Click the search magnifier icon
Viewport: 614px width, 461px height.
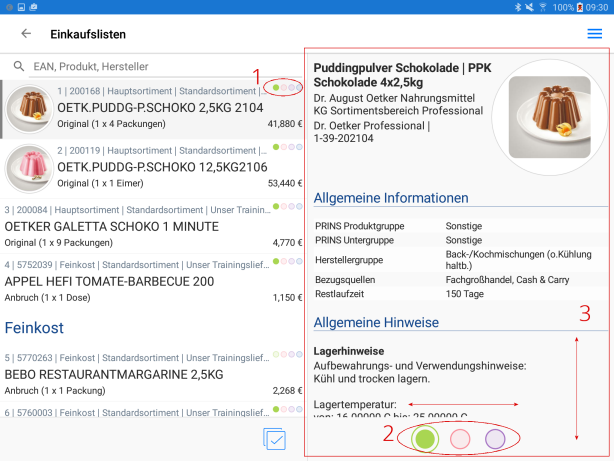[19, 66]
